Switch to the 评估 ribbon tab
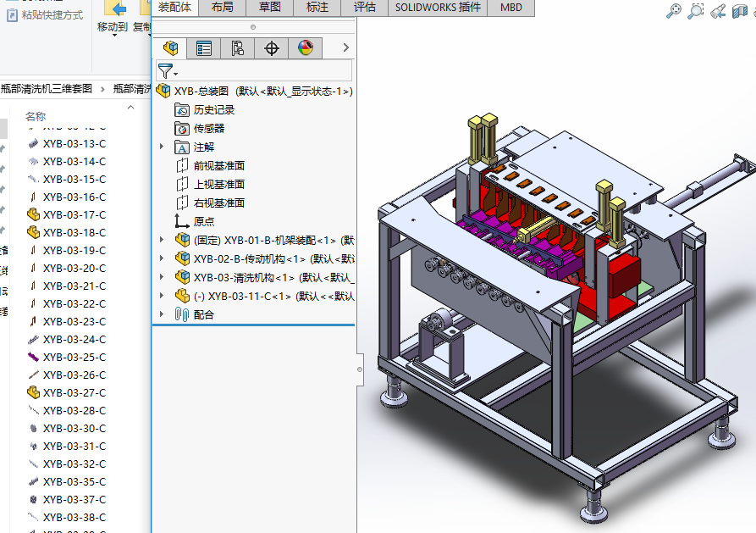This screenshot has width=756, height=533. click(x=365, y=8)
